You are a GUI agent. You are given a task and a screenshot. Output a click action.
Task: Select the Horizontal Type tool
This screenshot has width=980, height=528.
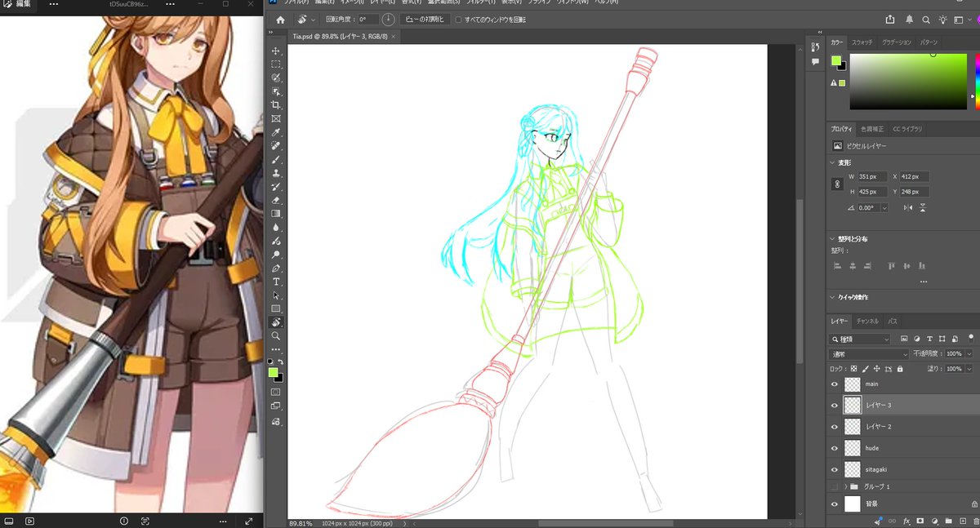(x=276, y=282)
